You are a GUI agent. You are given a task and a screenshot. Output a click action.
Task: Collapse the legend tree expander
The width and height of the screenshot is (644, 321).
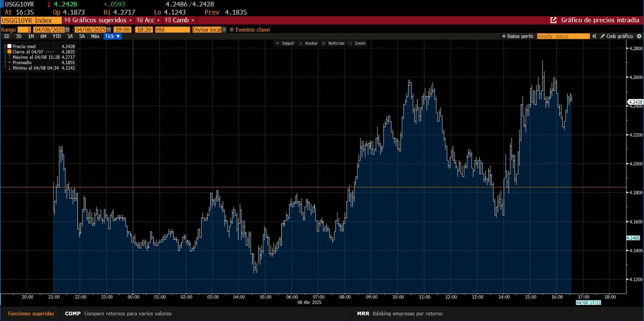pos(4,47)
